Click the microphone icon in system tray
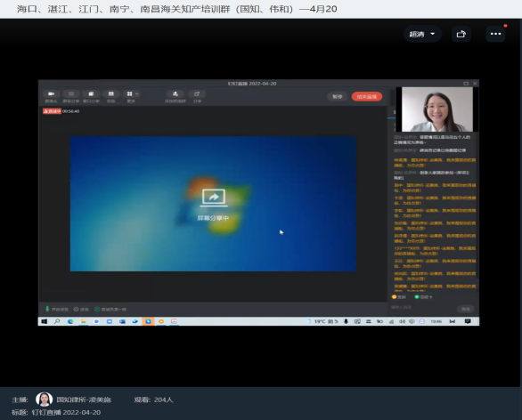 coord(346,321)
